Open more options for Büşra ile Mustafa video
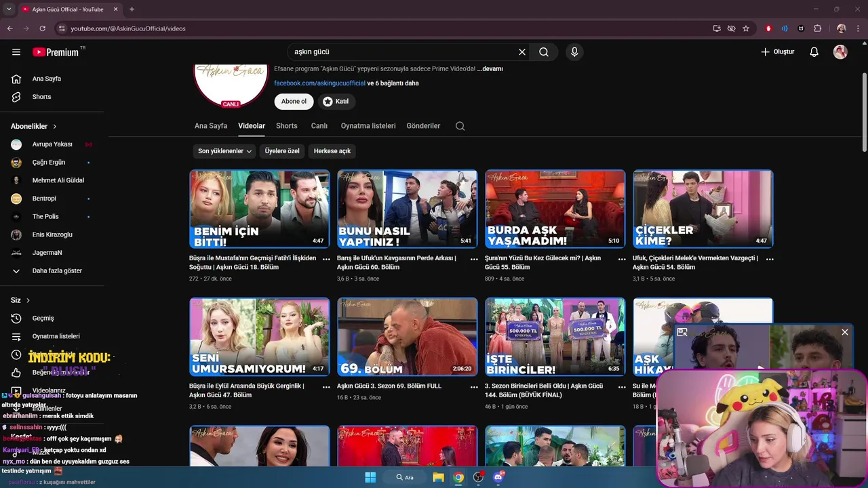Screen dimensions: 868x488 pyautogui.click(x=326, y=259)
